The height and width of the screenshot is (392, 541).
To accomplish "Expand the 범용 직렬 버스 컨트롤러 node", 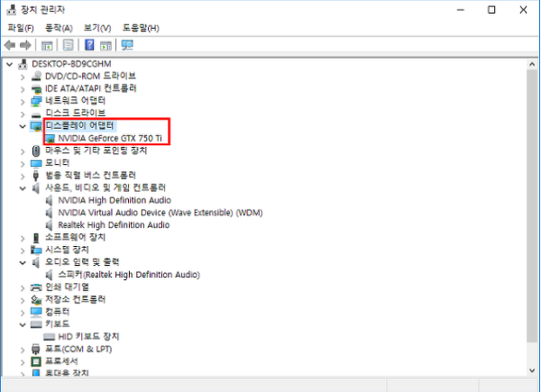I will pos(23,176).
